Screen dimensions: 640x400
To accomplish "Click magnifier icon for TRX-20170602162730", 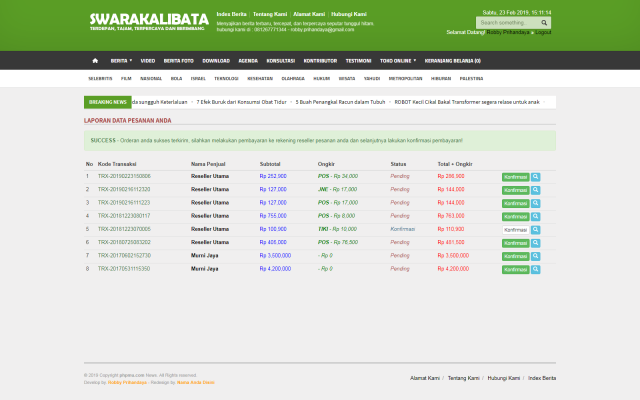I will (536, 256).
